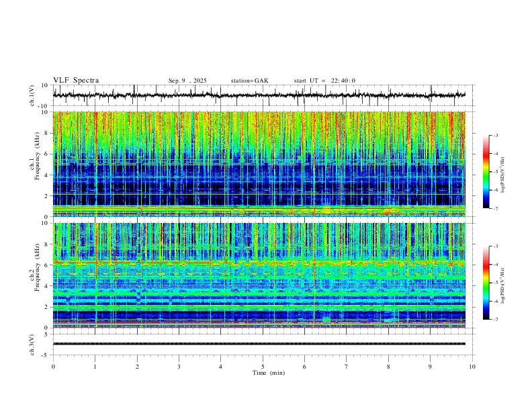Click the ch.2 spectrogram color scale bar
The height and width of the screenshot is (411, 532).
[486, 283]
